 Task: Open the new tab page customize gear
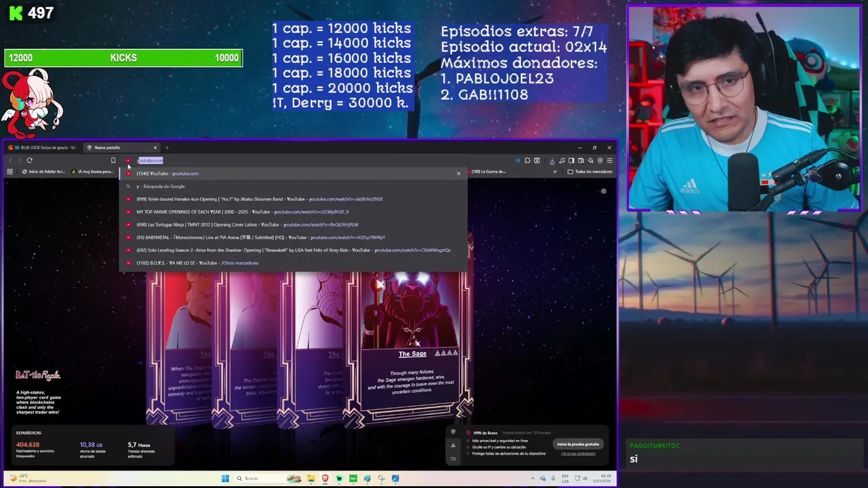coord(604,191)
